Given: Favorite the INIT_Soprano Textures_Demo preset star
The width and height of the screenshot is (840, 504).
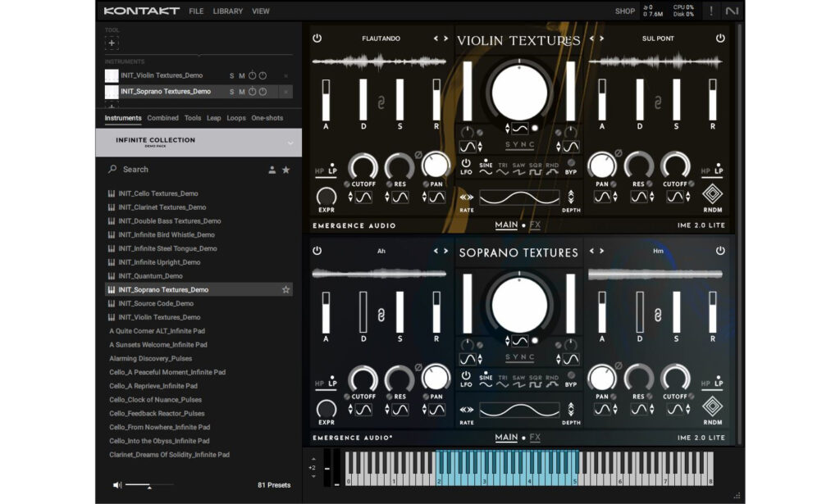Looking at the screenshot, I should tap(286, 290).
